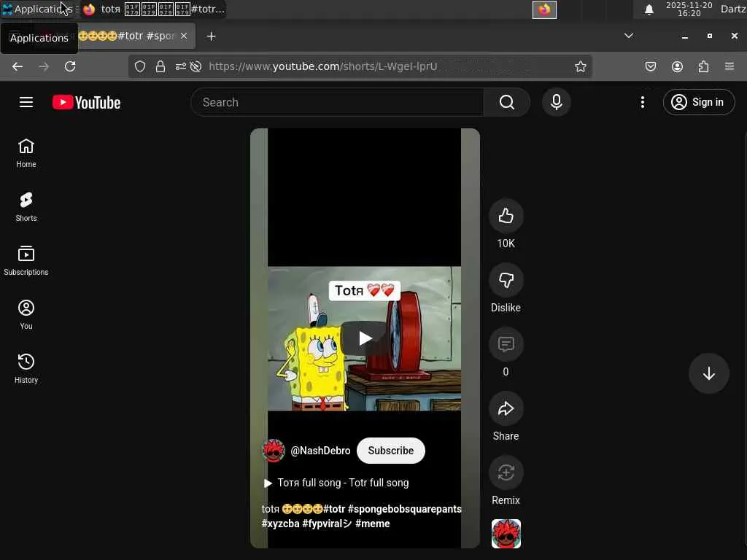This screenshot has width=747, height=560.
Task: Dislike this Short
Action: [x=506, y=281]
